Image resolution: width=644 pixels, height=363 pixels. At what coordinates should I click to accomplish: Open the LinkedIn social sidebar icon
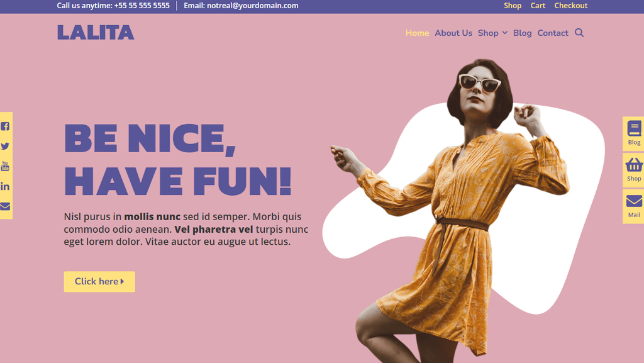5,186
